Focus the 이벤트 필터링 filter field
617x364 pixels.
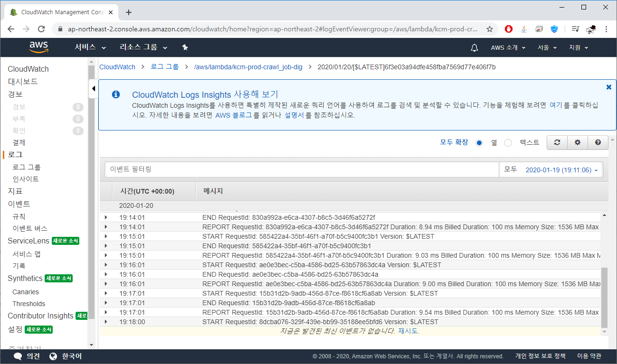coord(302,169)
